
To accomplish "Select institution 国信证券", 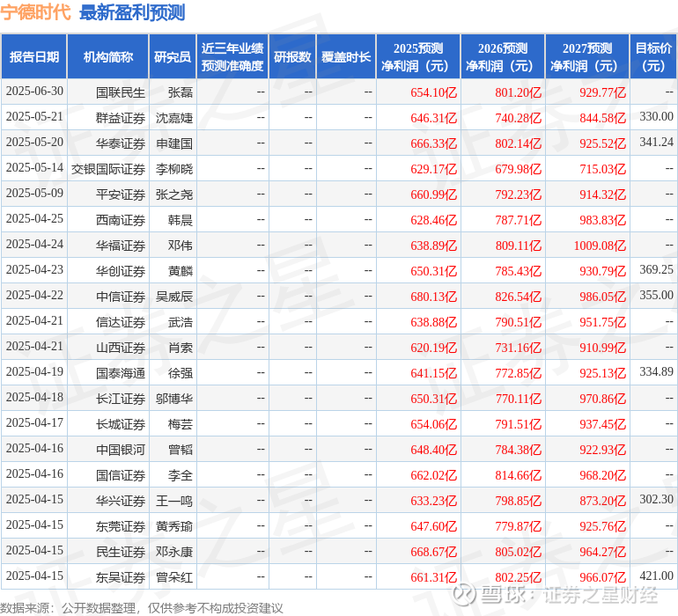I will (x=121, y=475).
